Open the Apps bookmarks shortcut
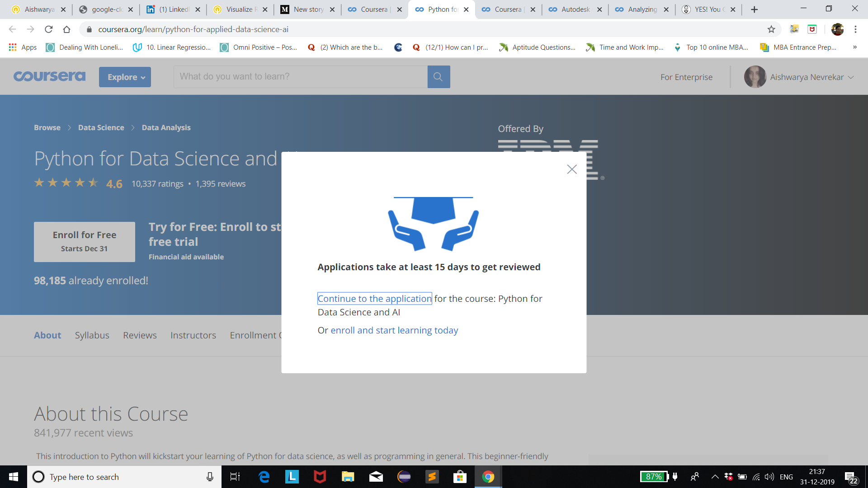Screen dimensions: 868x488 point(23,47)
